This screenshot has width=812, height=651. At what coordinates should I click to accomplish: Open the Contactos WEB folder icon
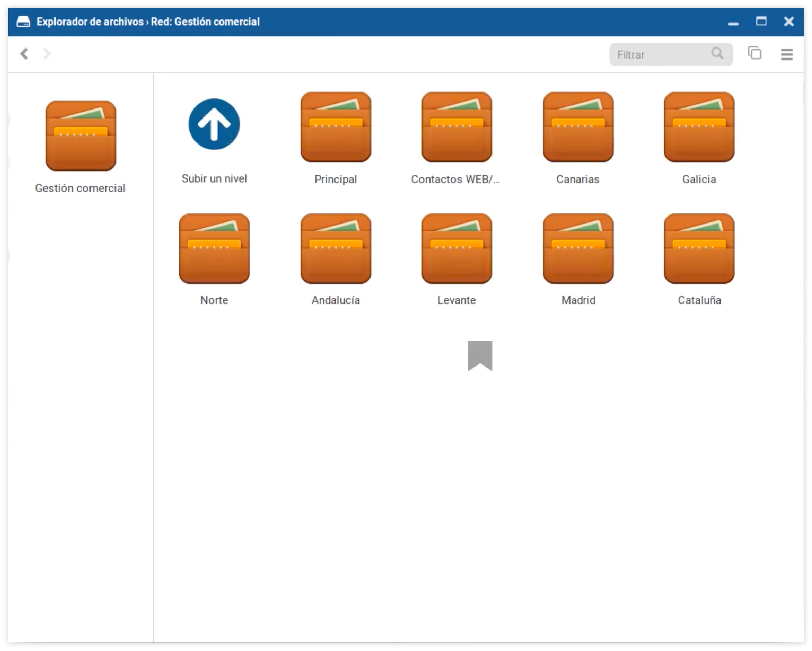(457, 127)
